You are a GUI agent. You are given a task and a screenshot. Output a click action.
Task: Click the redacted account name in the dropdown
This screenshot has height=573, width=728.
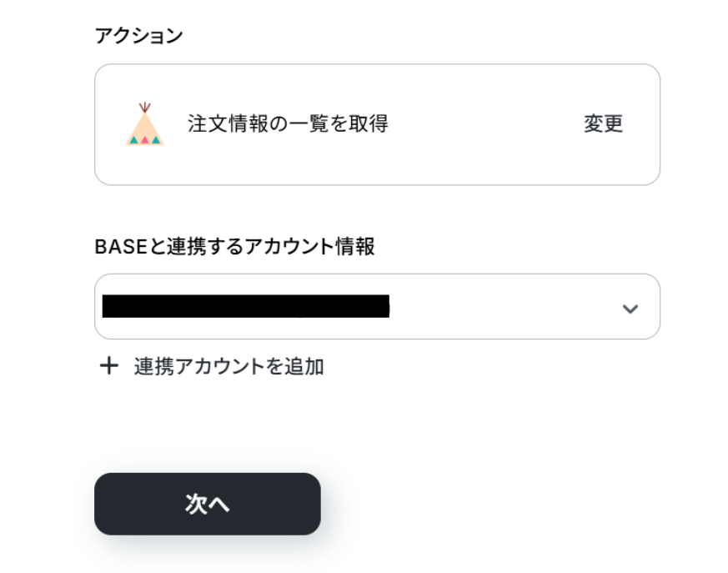tap(245, 307)
